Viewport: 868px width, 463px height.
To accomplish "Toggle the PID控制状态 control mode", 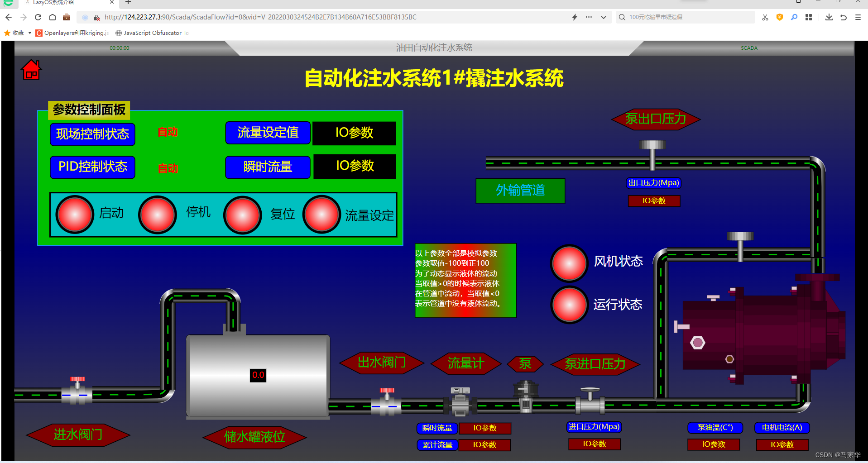I will (92, 167).
